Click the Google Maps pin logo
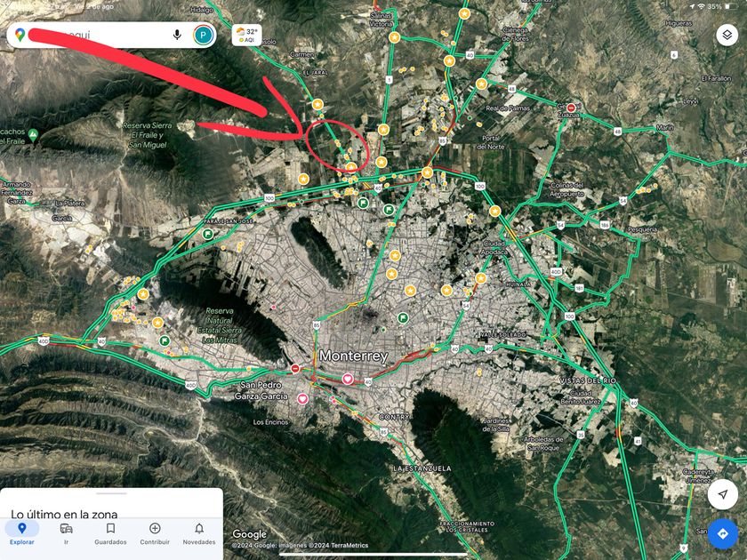The height and width of the screenshot is (560, 747). coord(20,35)
